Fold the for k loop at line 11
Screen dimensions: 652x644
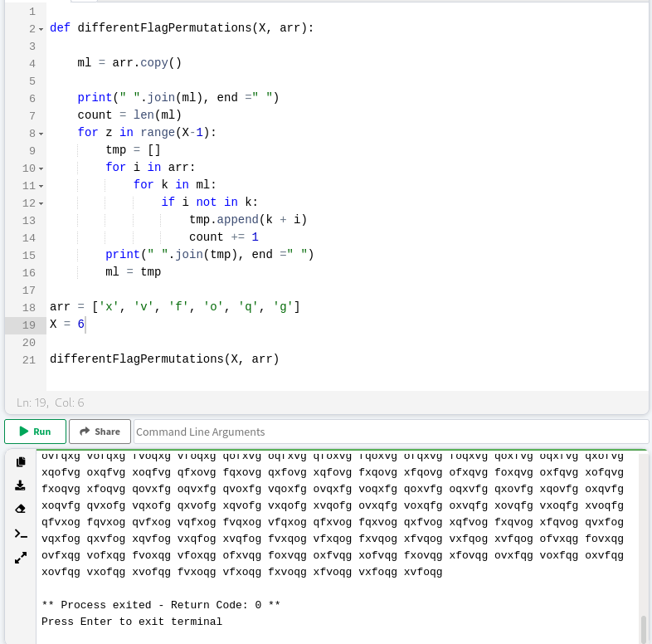[41, 186]
